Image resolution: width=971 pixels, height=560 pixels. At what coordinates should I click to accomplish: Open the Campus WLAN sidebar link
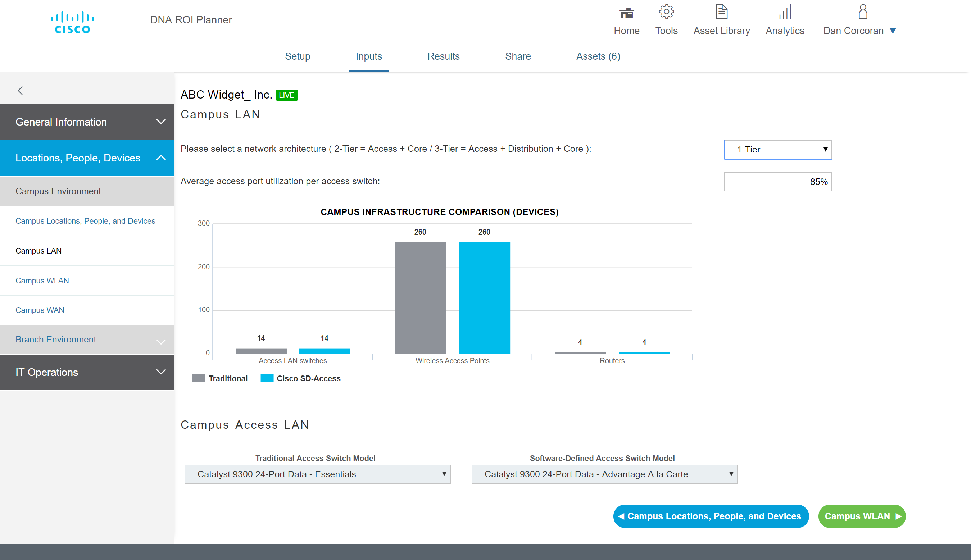[42, 281]
